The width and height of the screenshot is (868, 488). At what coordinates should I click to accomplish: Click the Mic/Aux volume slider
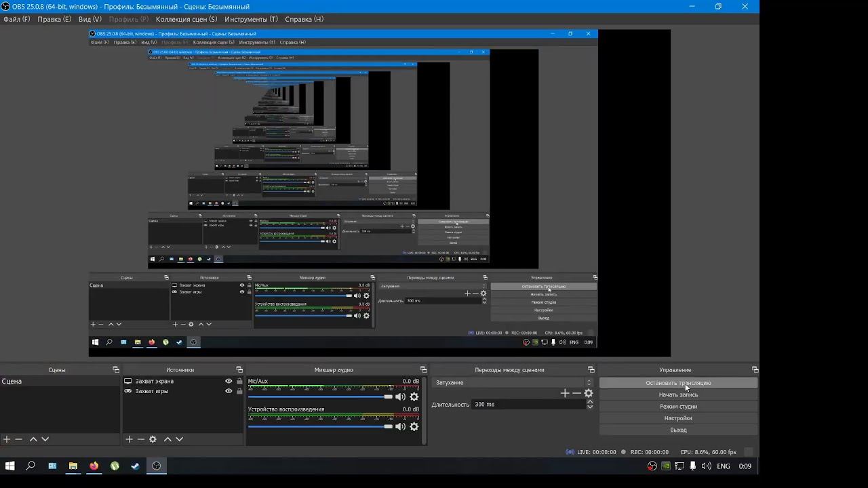coord(320,396)
